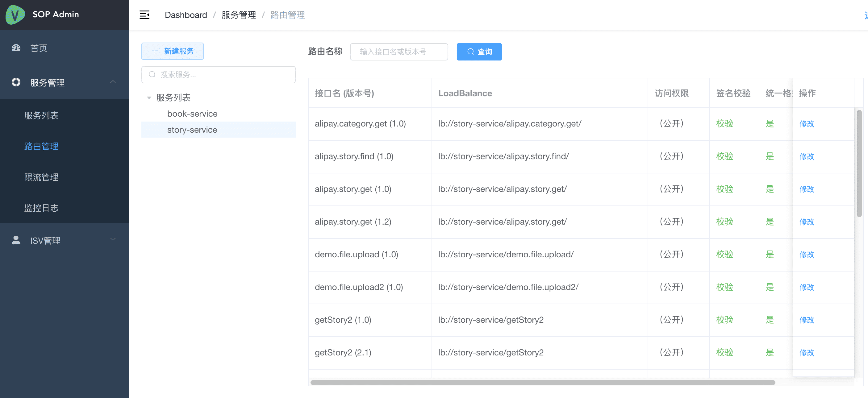Click the plus icon on 新建服务 button
868x398 pixels.
155,51
